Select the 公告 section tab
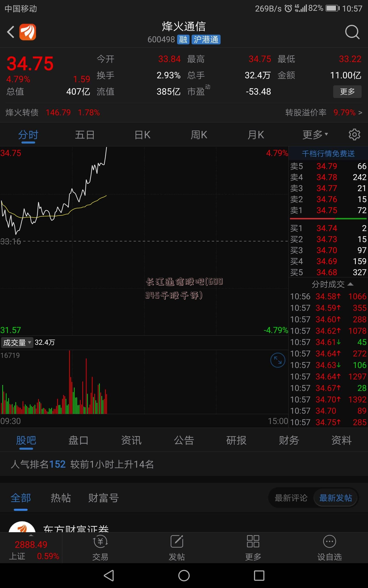 (x=184, y=440)
